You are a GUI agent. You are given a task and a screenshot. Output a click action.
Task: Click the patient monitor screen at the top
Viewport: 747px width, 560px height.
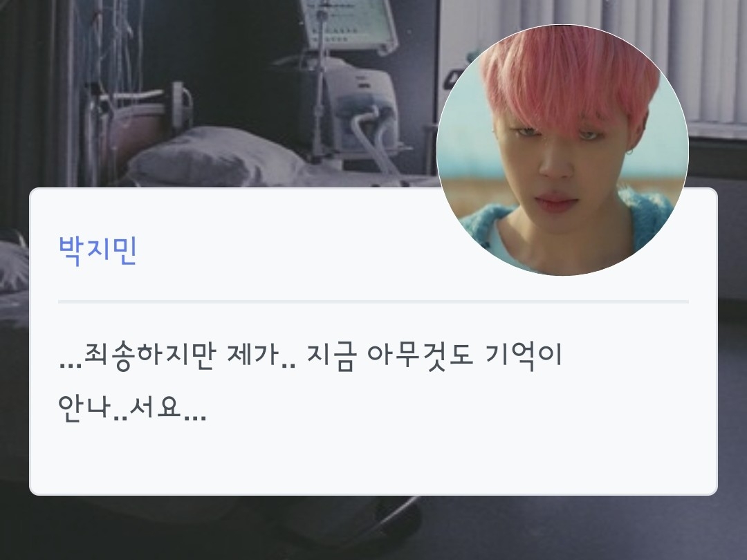(349, 24)
